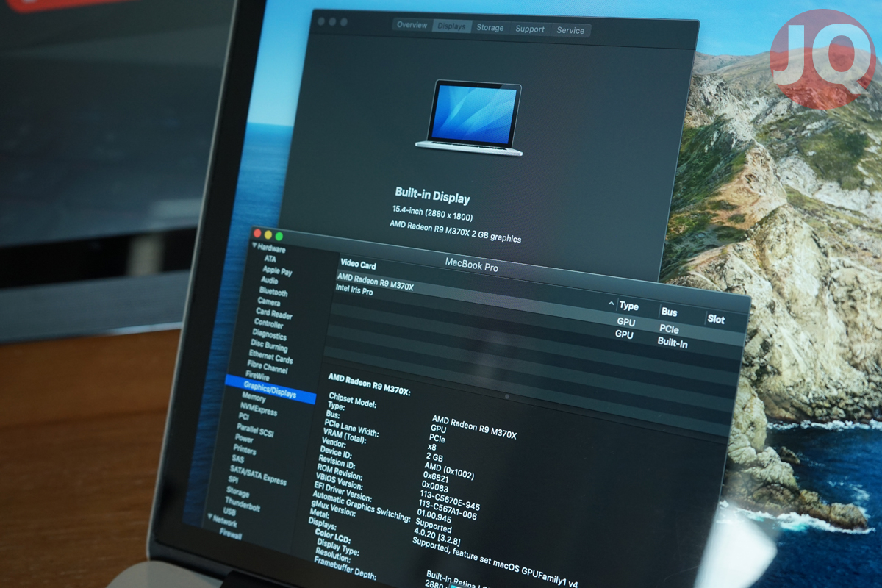Collapse the Hardware section in the sidebar
This screenshot has height=588, width=882.
[x=256, y=246]
